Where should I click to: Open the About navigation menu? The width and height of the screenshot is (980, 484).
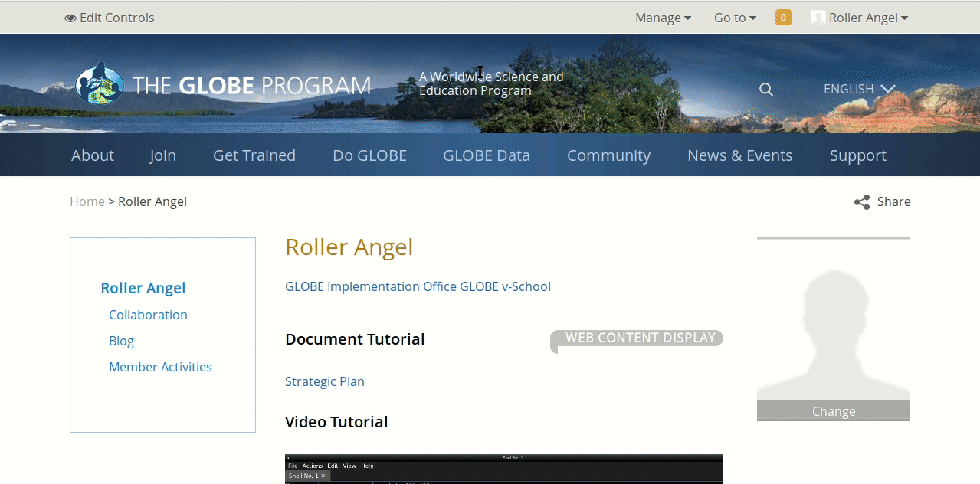93,155
